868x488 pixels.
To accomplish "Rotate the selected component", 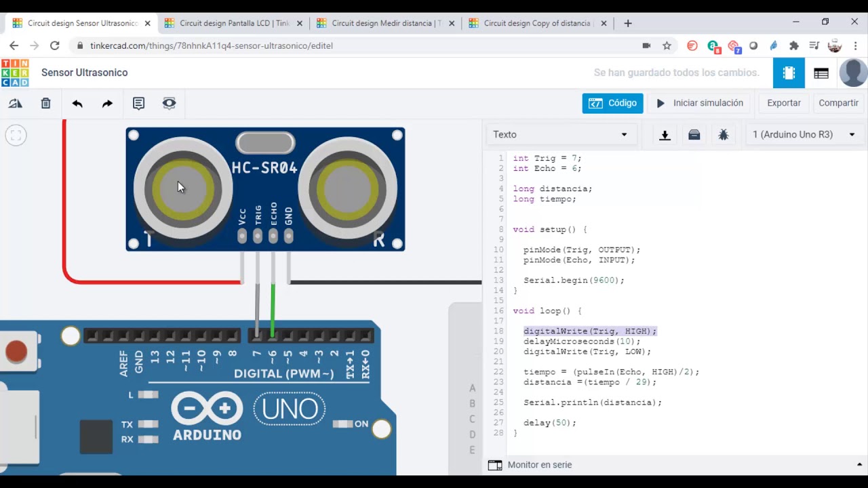I will pyautogui.click(x=15, y=104).
